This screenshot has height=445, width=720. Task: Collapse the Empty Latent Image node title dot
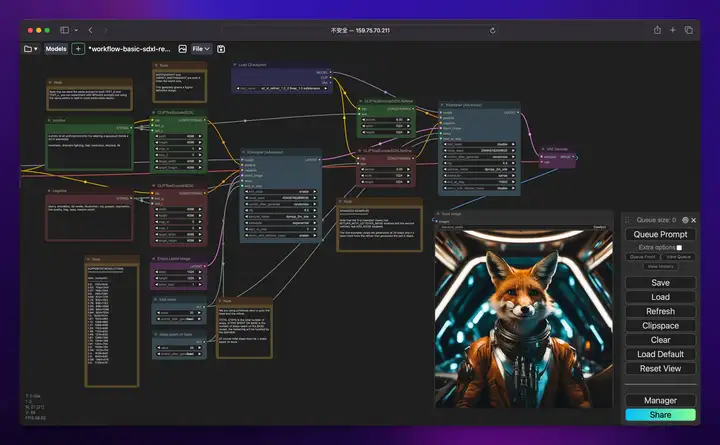coord(154,259)
